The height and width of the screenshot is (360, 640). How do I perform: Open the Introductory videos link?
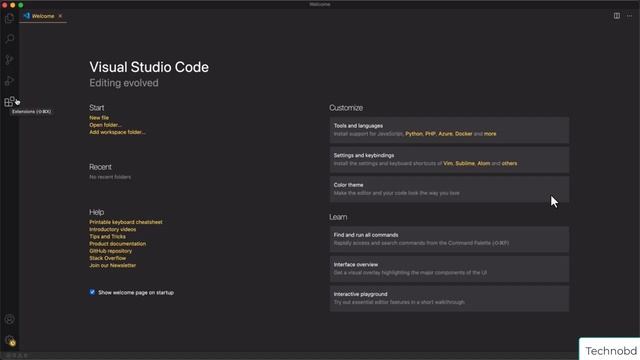(113, 229)
